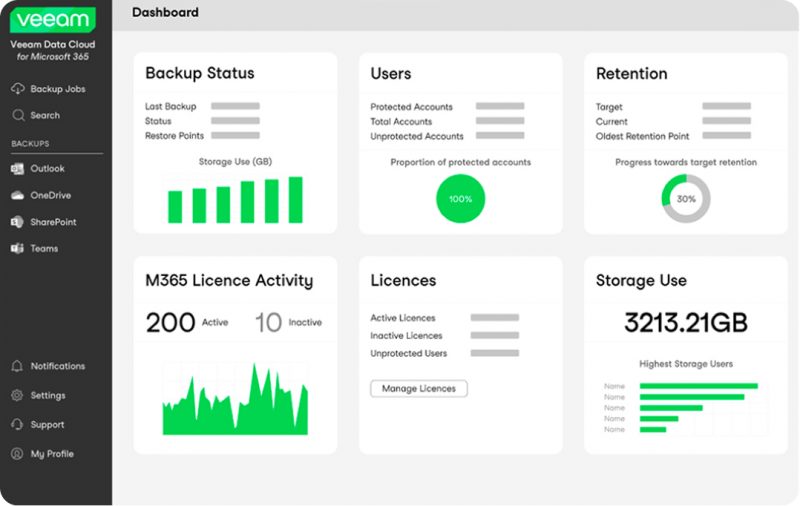Click the Protected Accounts label
Screen dimensions: 800x506
pos(411,107)
